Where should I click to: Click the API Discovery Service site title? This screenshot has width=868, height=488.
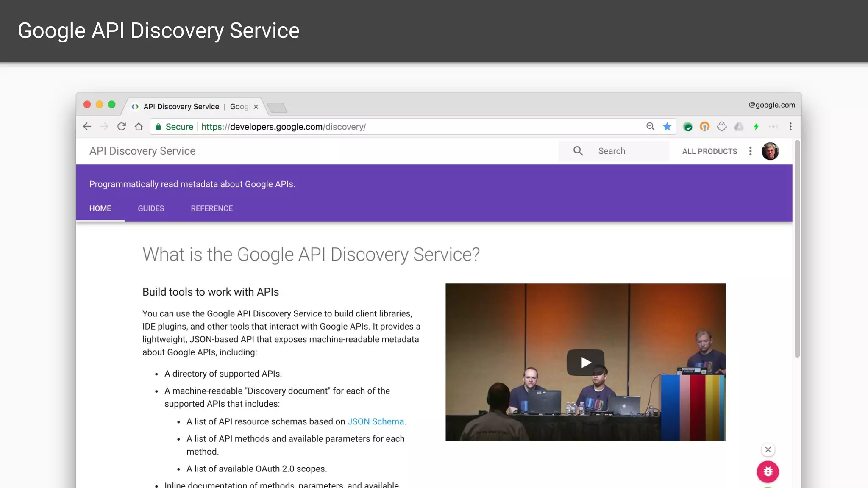142,151
